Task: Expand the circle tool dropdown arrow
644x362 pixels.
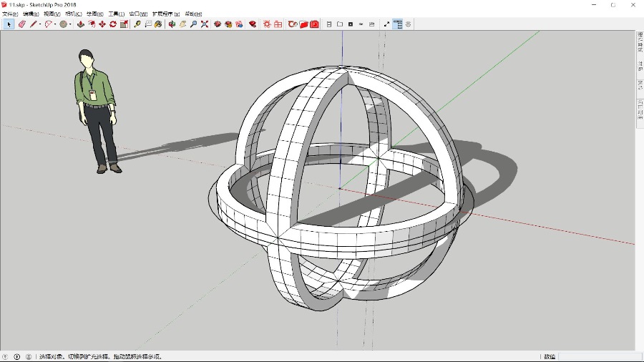Action: (70, 24)
